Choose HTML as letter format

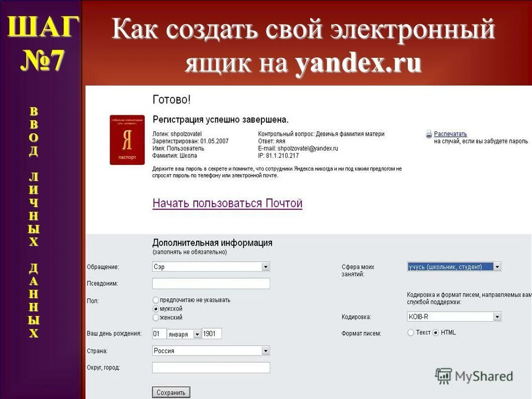click(x=434, y=333)
